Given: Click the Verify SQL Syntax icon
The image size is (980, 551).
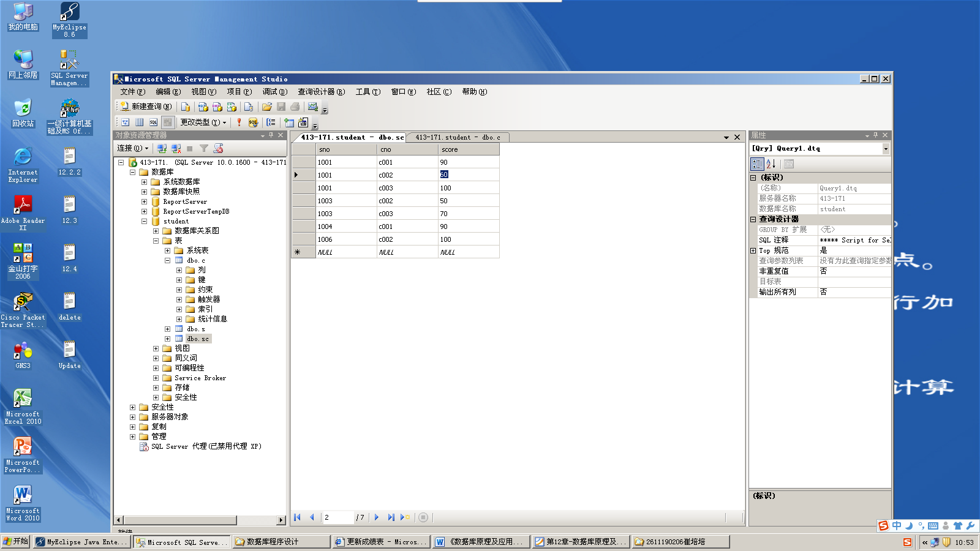Looking at the screenshot, I should (x=253, y=122).
